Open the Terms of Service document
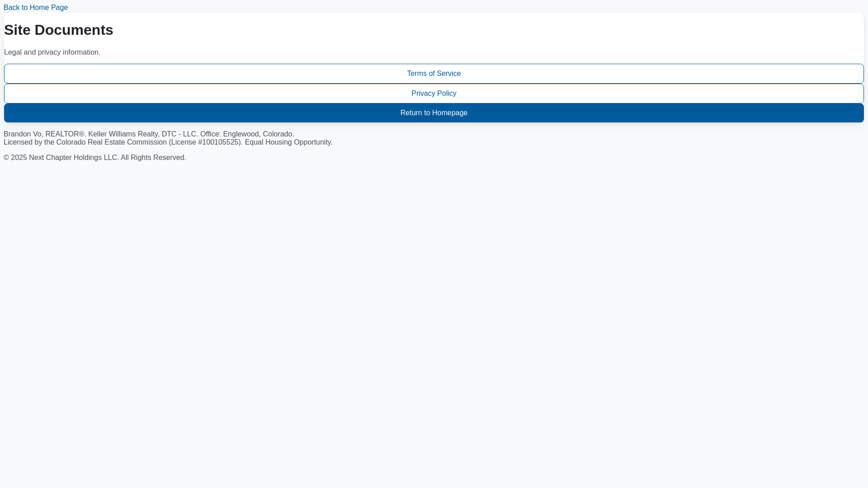The image size is (868, 488). pos(434,74)
